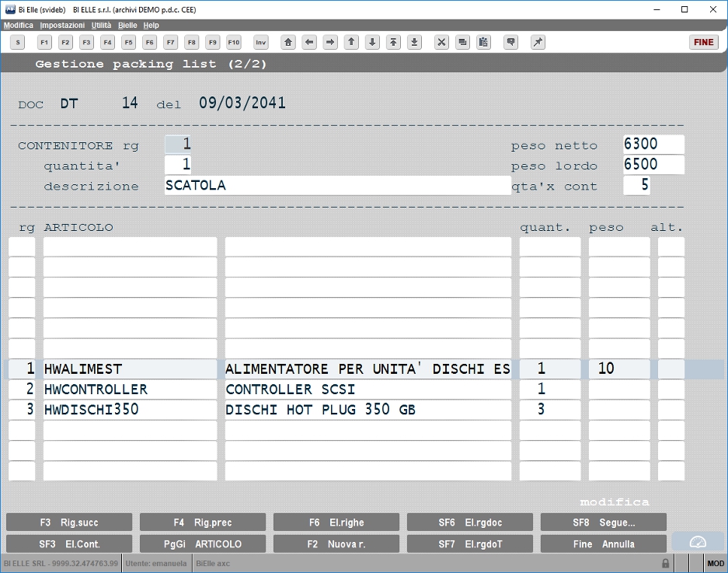Image resolution: width=728 pixels, height=573 pixels.
Task: Click the F10 toolbar key
Action: pos(234,42)
